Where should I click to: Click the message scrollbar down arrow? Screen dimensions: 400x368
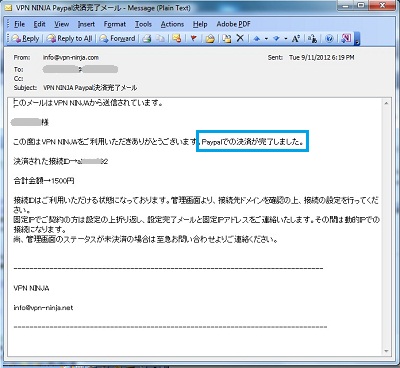386,351
